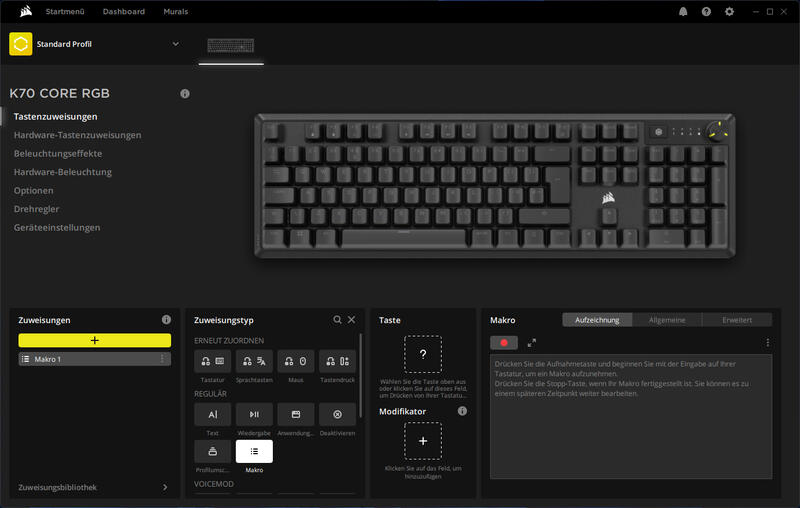Click the list icon on the Makro 1 row
This screenshot has width=800, height=508.
click(25, 359)
